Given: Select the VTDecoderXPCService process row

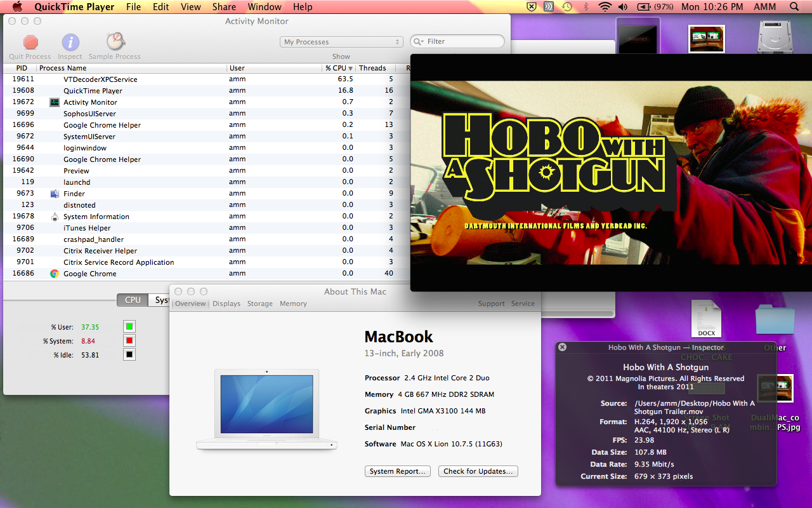Looking at the screenshot, I should pos(207,79).
